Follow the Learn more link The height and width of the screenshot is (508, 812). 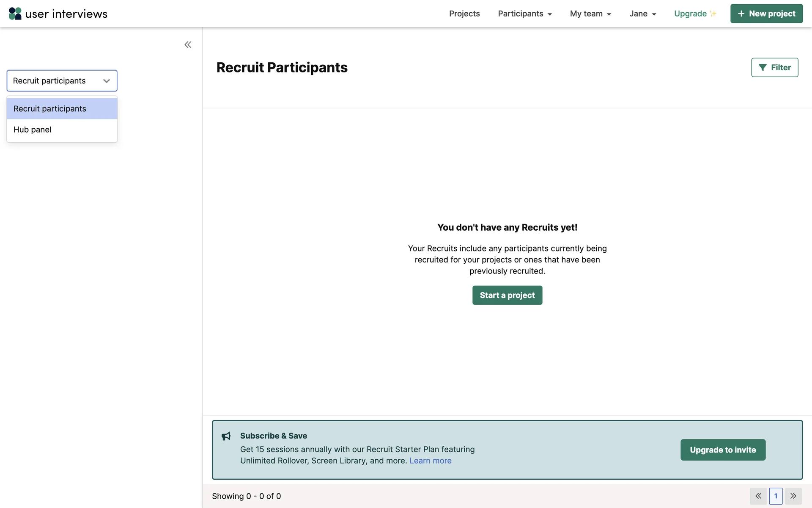(x=430, y=461)
